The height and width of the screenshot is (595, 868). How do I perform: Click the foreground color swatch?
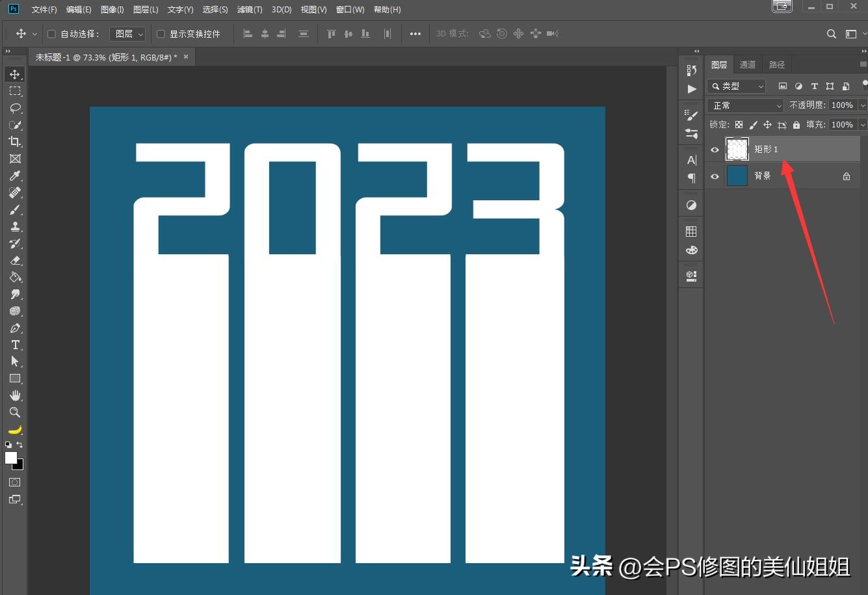point(11,458)
